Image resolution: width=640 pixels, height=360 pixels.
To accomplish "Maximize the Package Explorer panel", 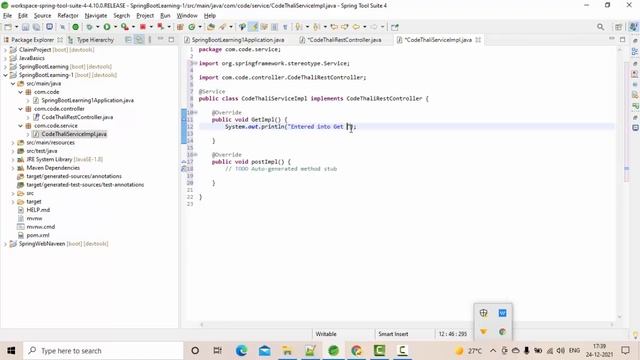I will click(x=171, y=40).
